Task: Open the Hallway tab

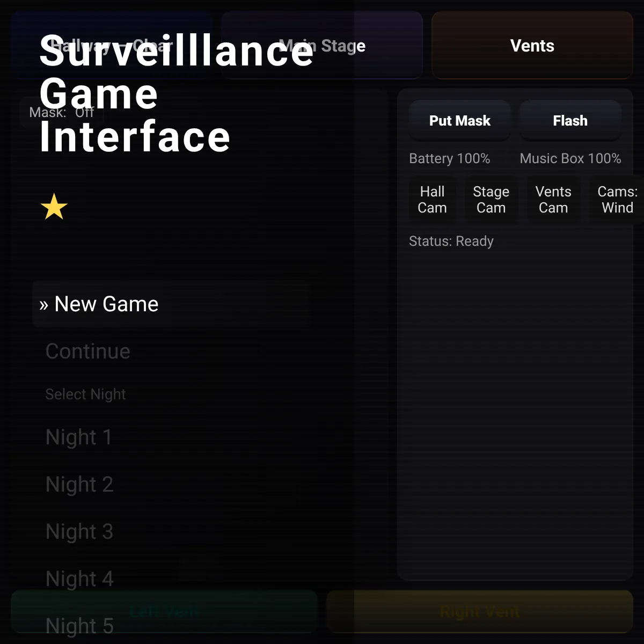Action: pyautogui.click(x=112, y=46)
